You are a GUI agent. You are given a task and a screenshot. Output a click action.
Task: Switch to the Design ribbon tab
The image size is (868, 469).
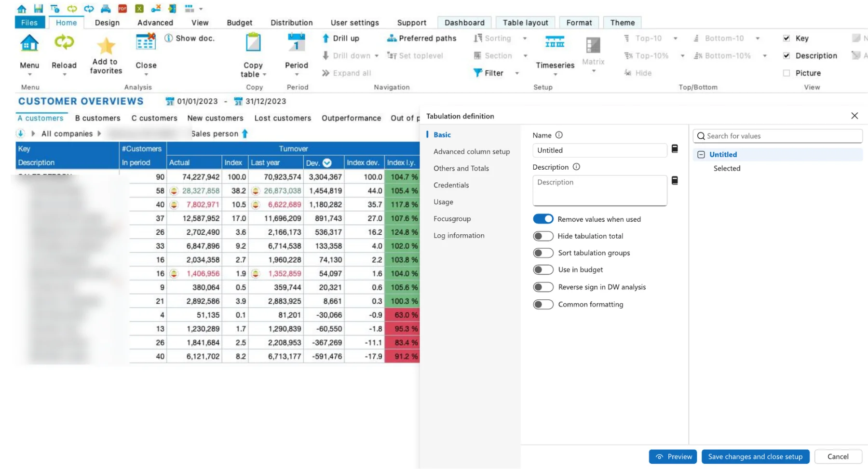click(107, 23)
